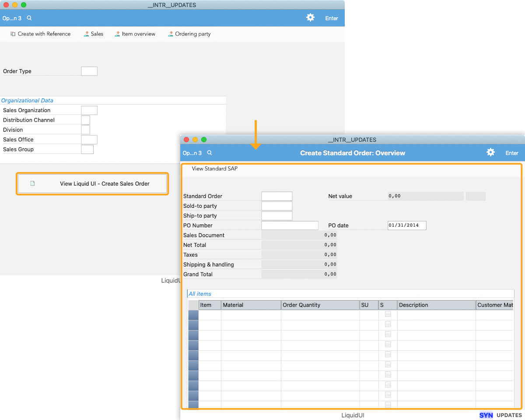Open the Sales toolbar item
This screenshot has width=525, height=420.
pyautogui.click(x=94, y=34)
